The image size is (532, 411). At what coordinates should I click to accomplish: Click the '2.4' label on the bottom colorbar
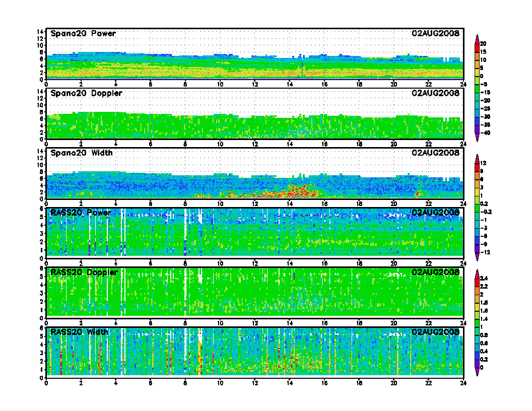tap(484, 279)
